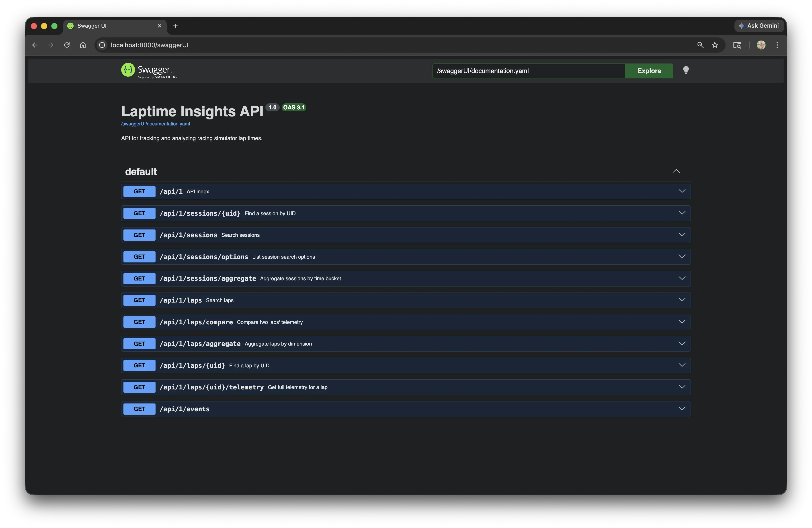Expand the /api/1 API index chevron
This screenshot has height=528, width=812.
[682, 191]
